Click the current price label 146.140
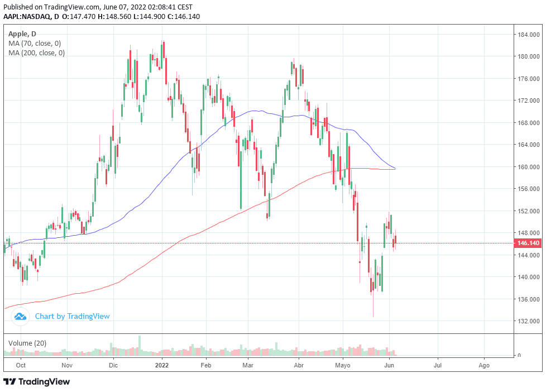 [528, 243]
